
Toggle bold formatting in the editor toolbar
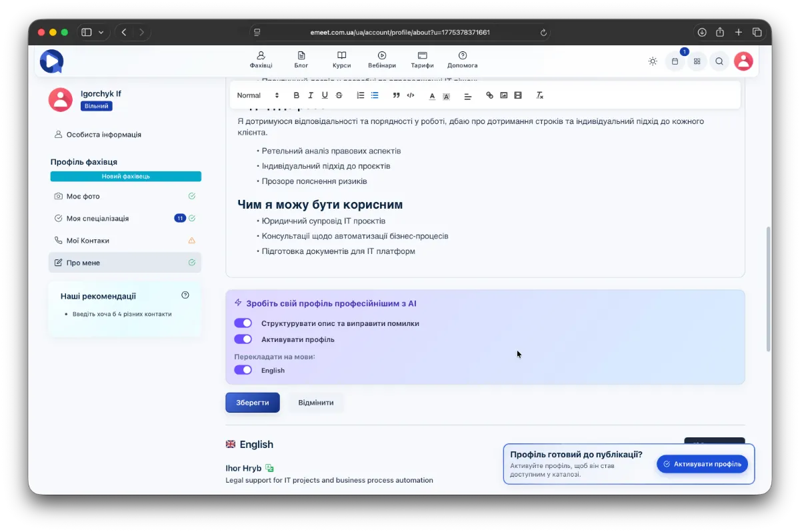tap(297, 95)
